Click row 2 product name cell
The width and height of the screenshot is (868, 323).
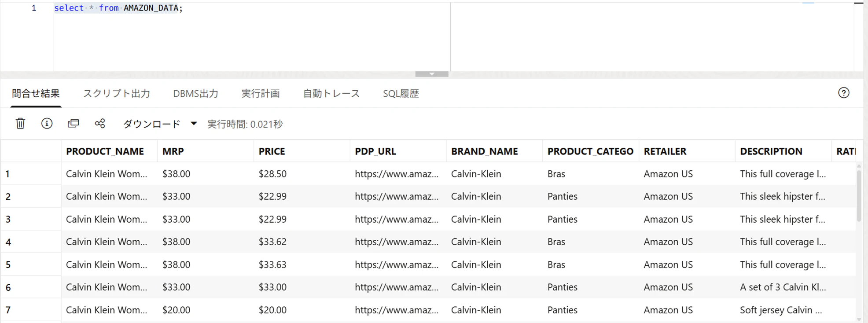pos(109,196)
